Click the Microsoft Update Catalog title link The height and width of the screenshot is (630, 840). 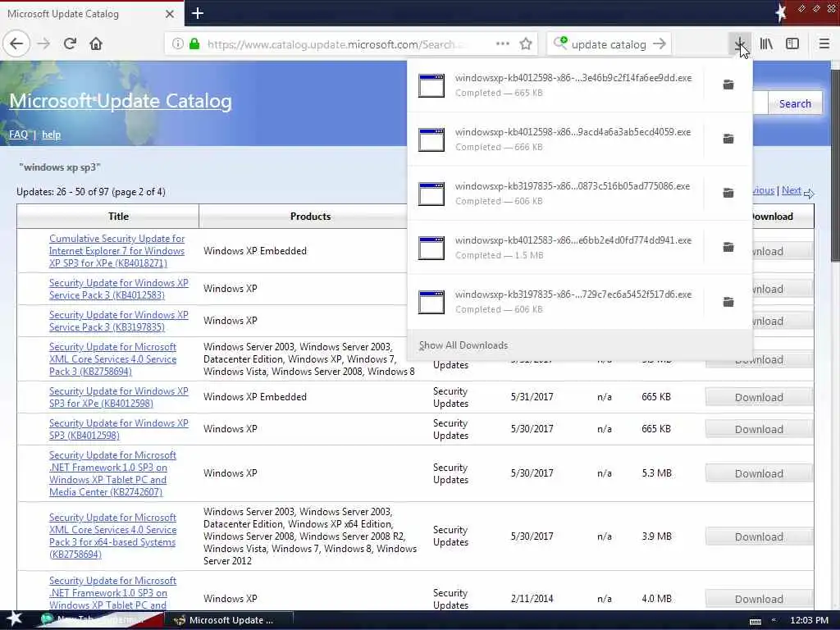tap(121, 101)
